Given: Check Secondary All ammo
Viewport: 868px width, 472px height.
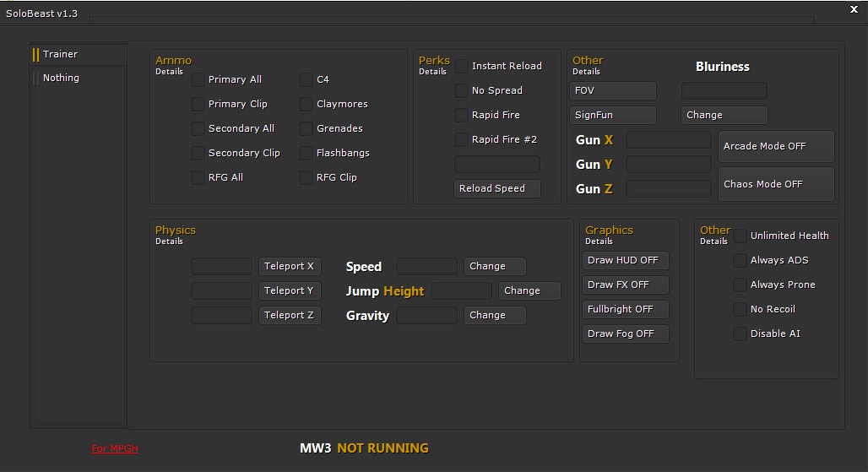Looking at the screenshot, I should (x=198, y=128).
